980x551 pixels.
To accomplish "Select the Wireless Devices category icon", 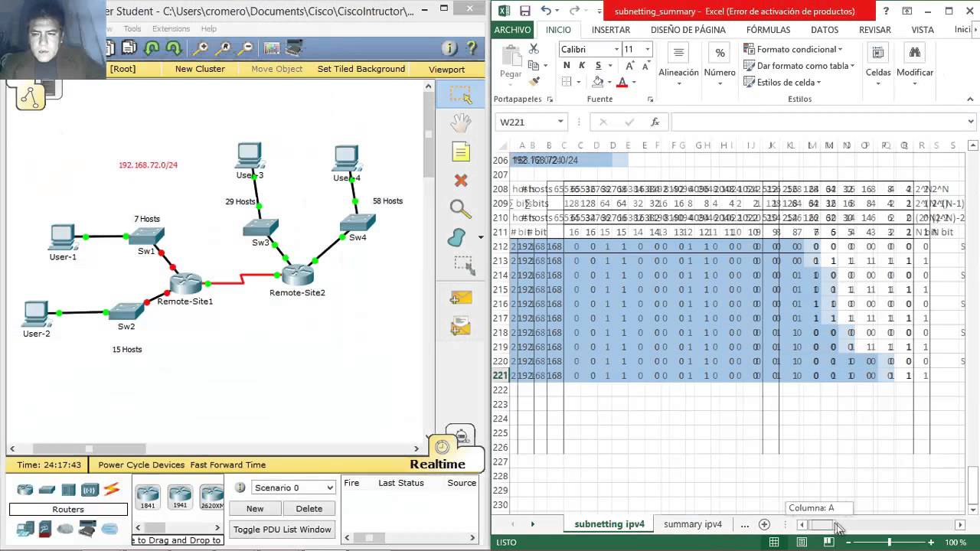I will coord(90,490).
